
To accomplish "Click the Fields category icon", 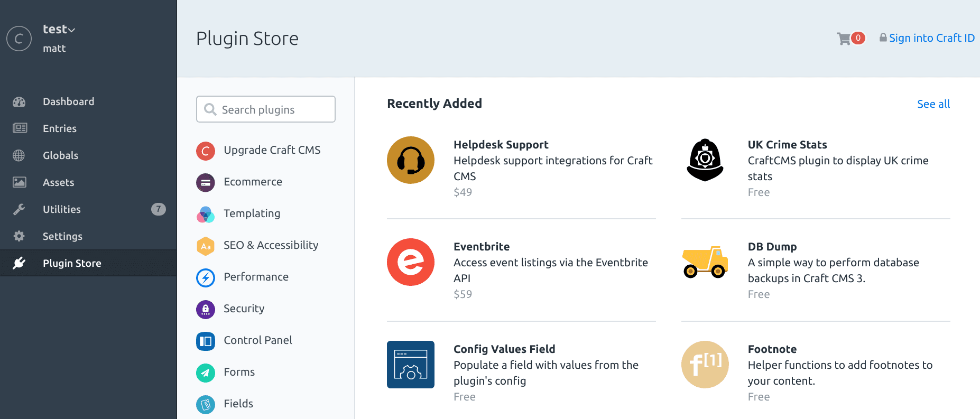I will (206, 405).
